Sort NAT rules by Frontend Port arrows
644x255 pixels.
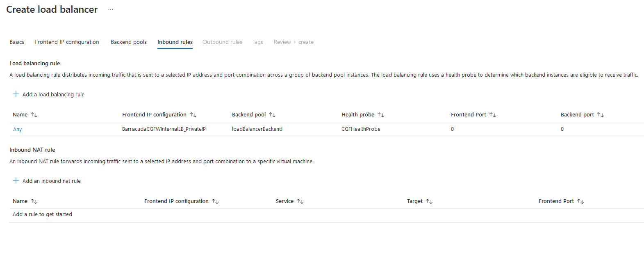click(x=580, y=201)
